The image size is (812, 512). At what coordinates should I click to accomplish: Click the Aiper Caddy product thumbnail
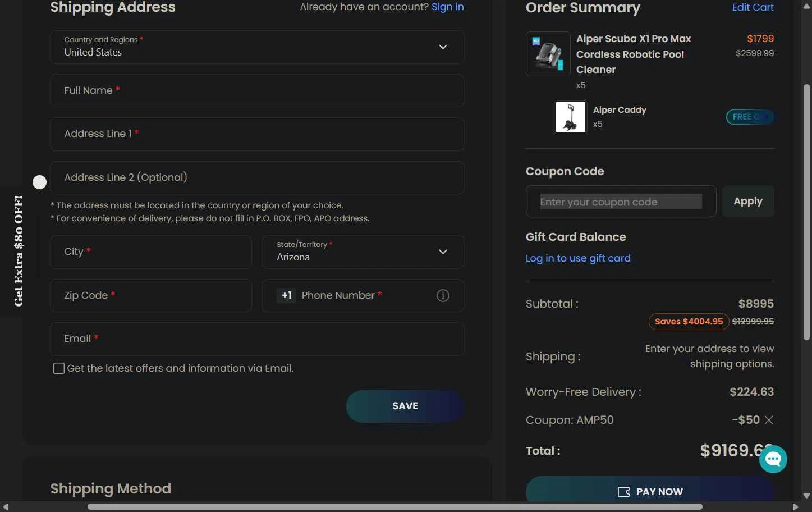click(x=571, y=117)
